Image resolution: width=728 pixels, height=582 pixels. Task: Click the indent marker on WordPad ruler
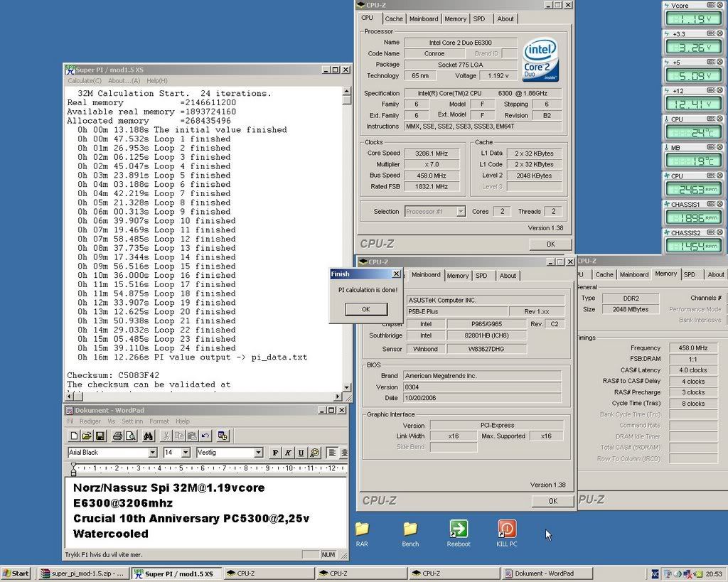73,469
